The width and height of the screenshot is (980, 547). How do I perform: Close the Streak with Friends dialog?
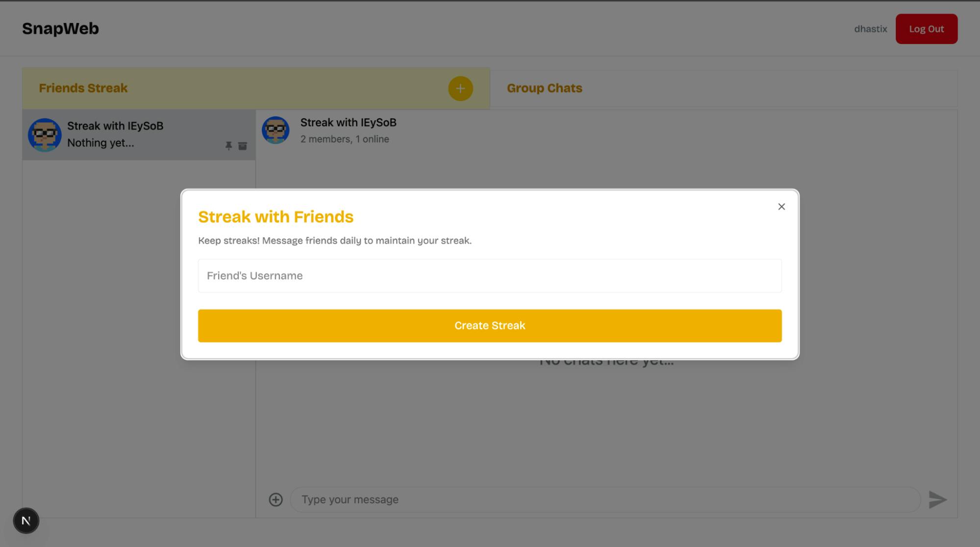[781, 207]
